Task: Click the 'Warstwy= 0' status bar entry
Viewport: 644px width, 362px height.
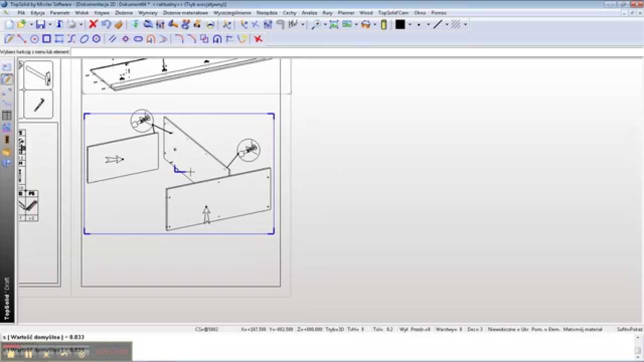Action: point(449,329)
